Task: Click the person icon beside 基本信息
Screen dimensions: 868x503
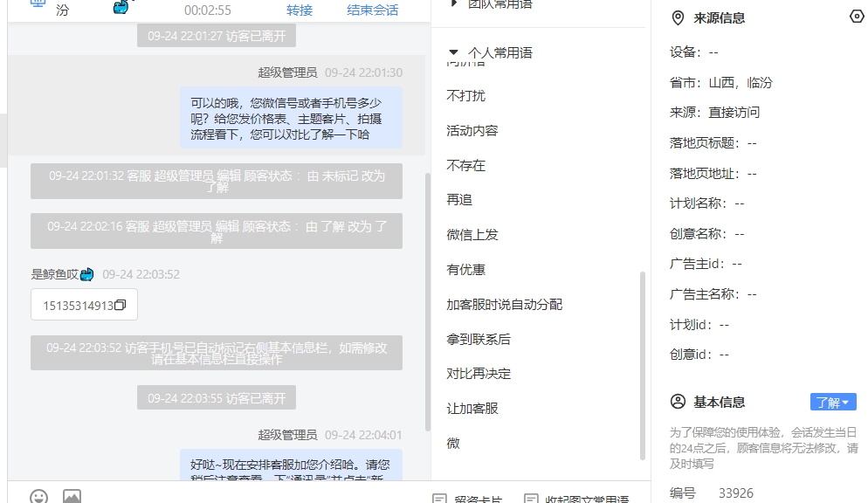Action: pos(679,402)
